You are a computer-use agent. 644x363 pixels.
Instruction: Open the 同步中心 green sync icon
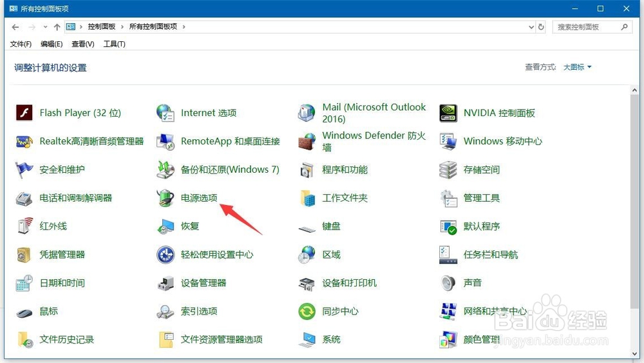(307, 311)
